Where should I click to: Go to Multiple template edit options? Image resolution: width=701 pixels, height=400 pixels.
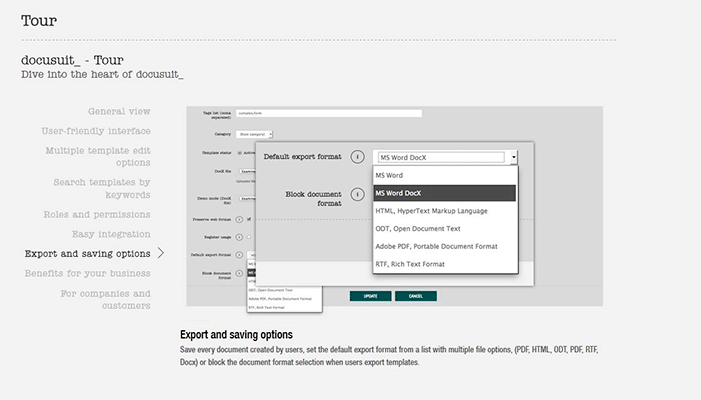(98, 156)
